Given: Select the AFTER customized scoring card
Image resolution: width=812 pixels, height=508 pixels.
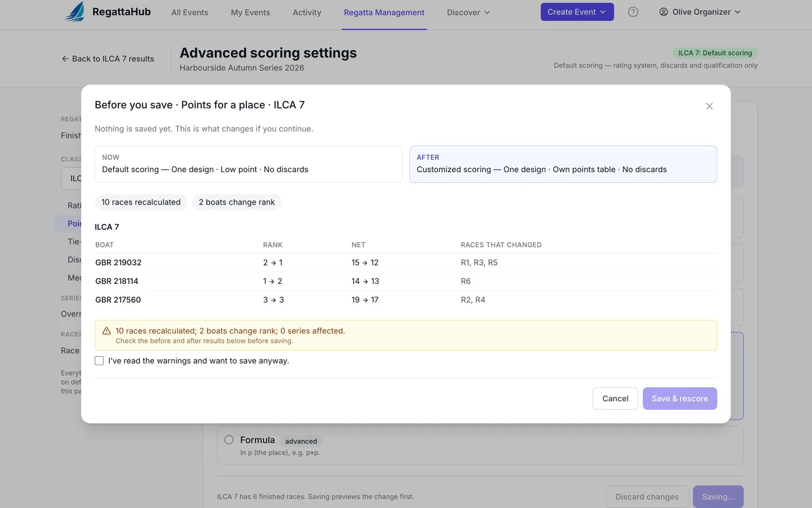Looking at the screenshot, I should click(x=563, y=164).
